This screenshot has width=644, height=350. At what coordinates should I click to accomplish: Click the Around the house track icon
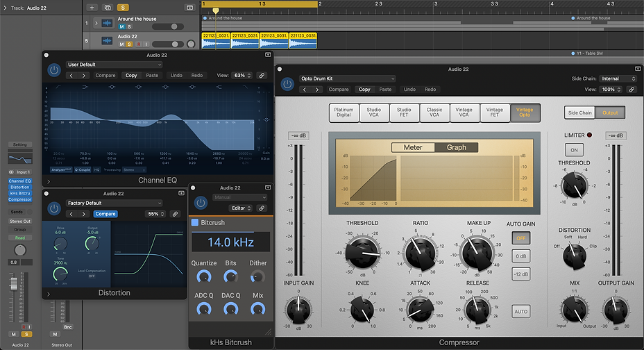coord(107,23)
